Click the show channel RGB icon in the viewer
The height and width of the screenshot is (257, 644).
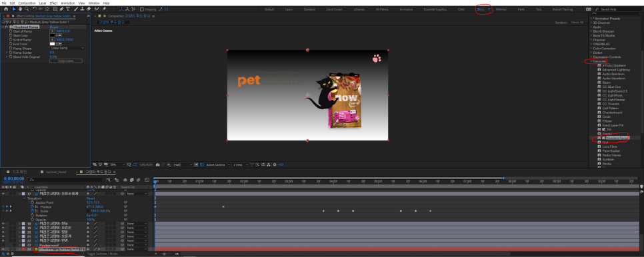(x=169, y=164)
